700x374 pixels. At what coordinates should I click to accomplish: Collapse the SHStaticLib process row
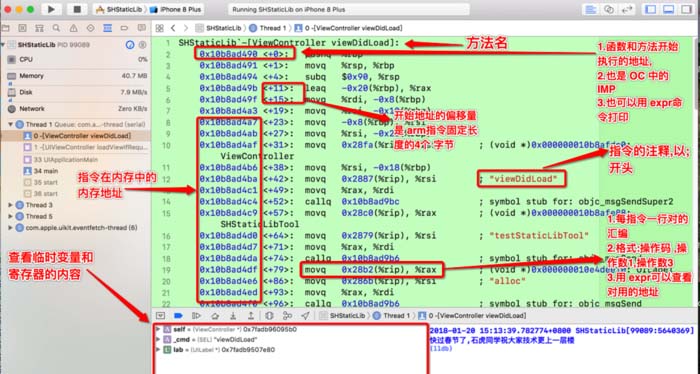[x=3, y=45]
